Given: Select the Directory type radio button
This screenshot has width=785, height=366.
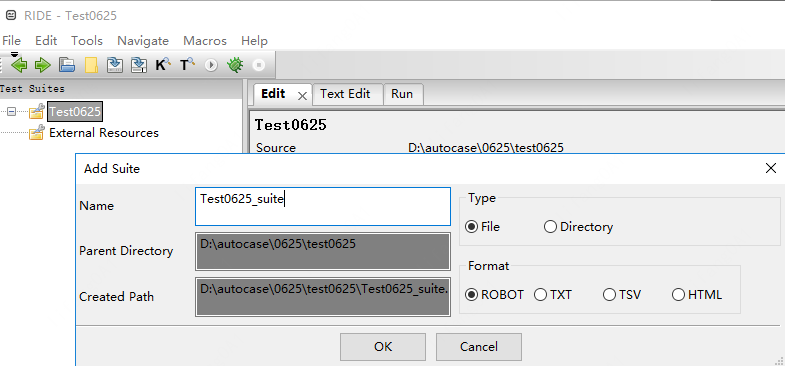Looking at the screenshot, I should [x=550, y=227].
